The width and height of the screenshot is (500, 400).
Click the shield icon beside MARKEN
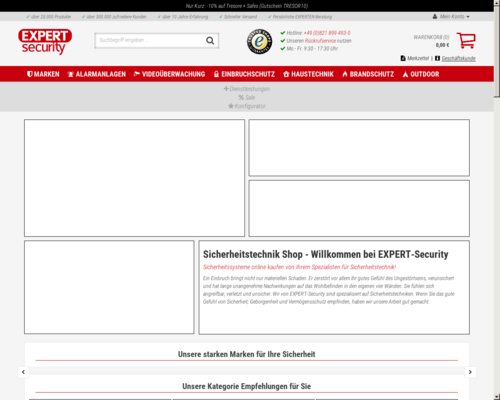tap(30, 74)
